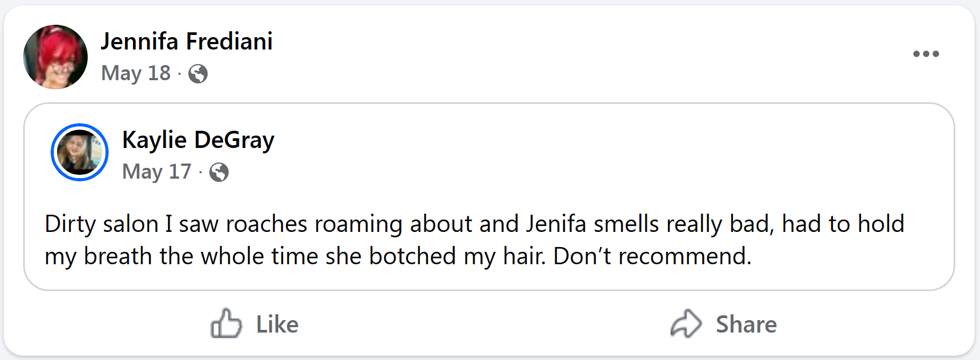Click Jennifa Frediani's red-haired profile picture
Viewport: 980px width, 360px height.
55,57
